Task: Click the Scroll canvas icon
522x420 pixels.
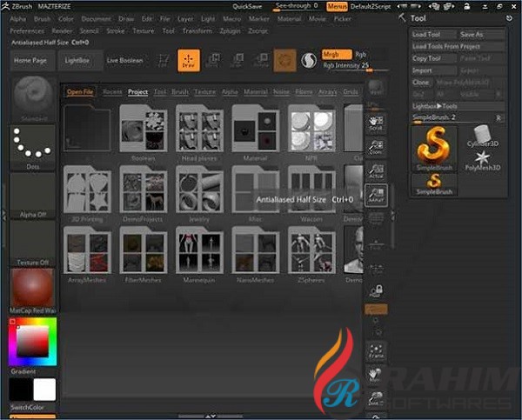Action: (376, 124)
